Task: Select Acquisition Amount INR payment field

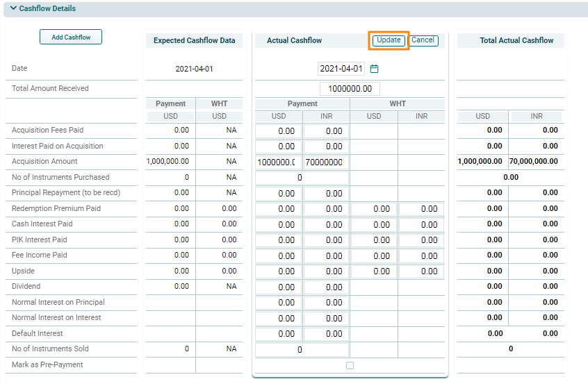Action: (x=325, y=162)
